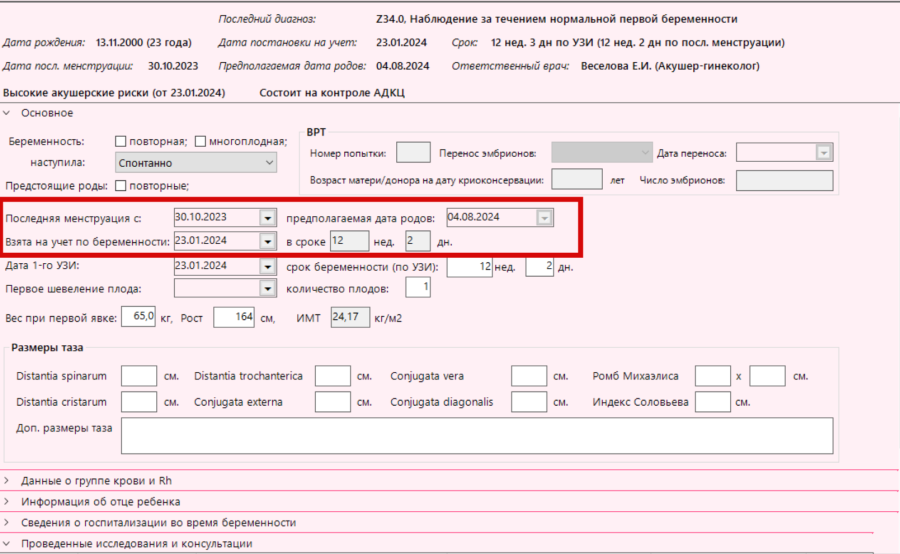Click 'Высокие акушерские риски (от 23.01.2024)' text

[x=114, y=92]
